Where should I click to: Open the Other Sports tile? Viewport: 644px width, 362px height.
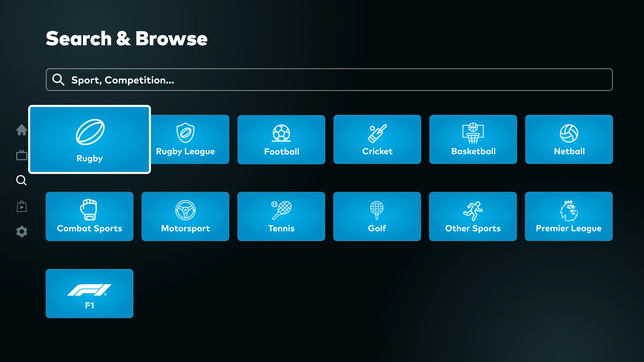(473, 216)
